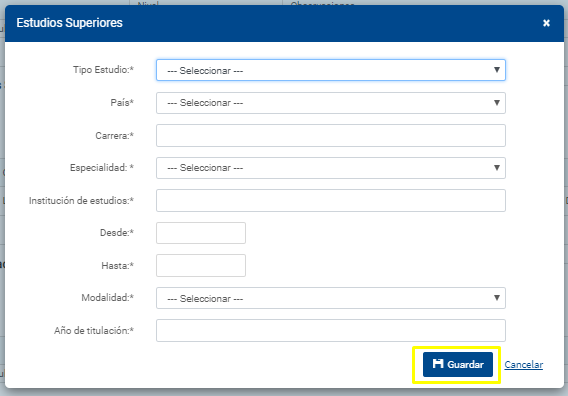This screenshot has height=396, width=568.
Task: Expand the País selection list
Action: click(x=331, y=103)
